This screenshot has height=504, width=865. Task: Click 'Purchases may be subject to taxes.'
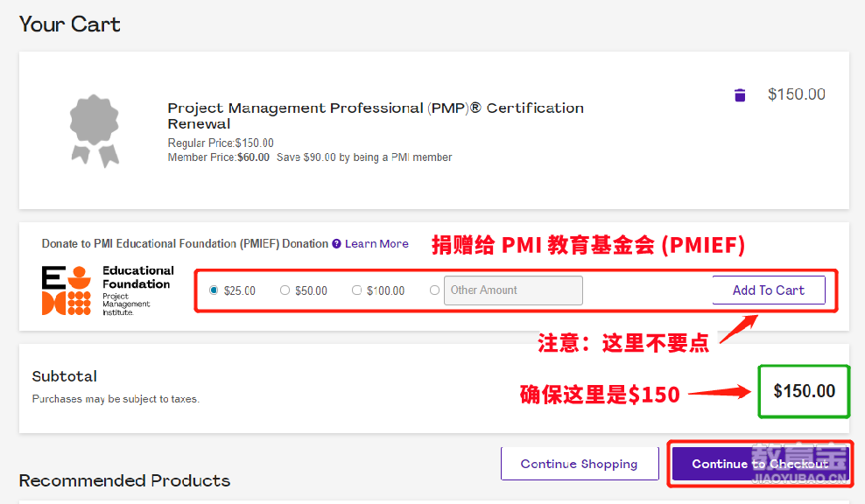click(x=116, y=399)
